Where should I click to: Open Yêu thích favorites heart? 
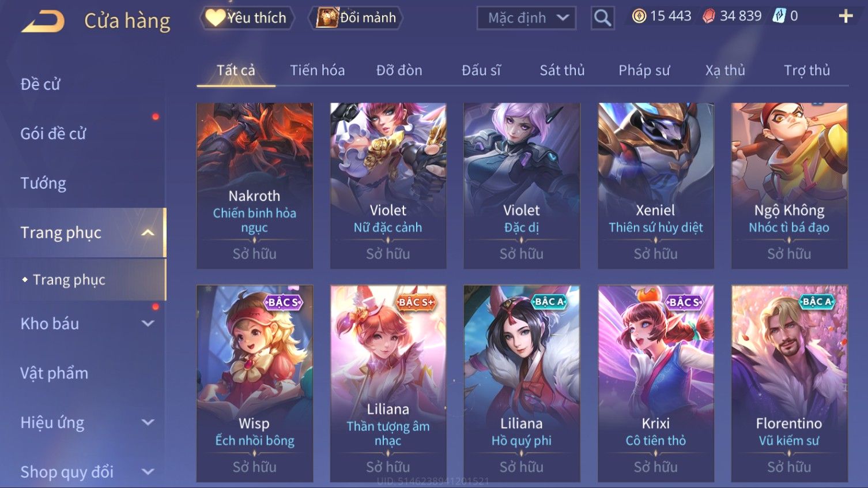tap(247, 18)
